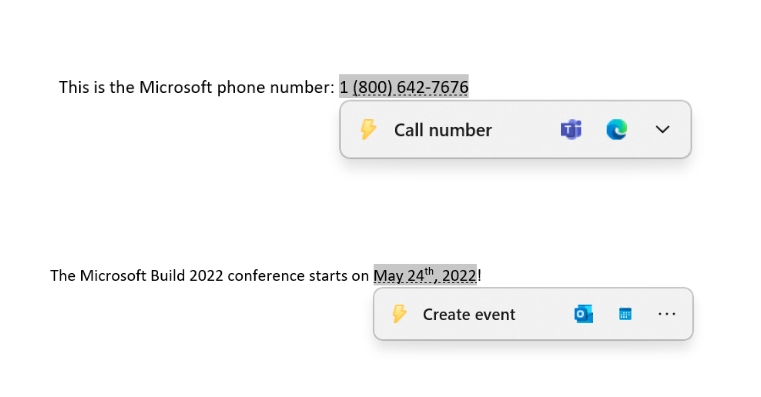Click the exclamation mark after the date

click(x=480, y=276)
